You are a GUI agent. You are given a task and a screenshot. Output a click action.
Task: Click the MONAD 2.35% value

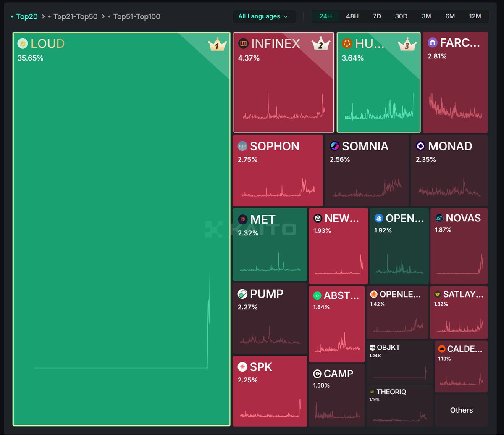[x=426, y=159]
